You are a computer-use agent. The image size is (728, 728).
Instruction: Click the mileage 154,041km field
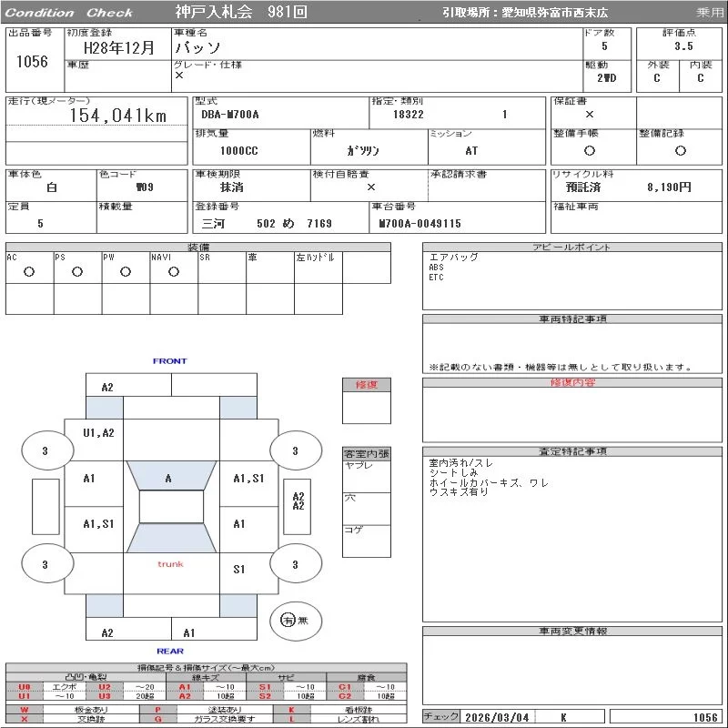118,116
